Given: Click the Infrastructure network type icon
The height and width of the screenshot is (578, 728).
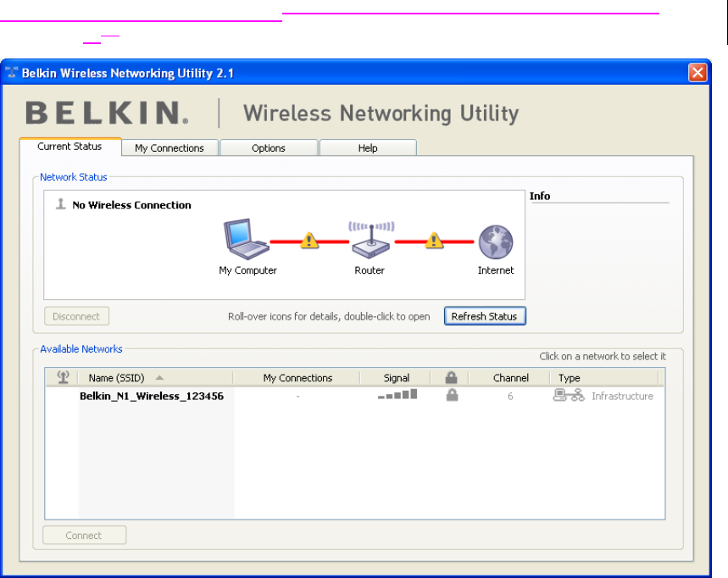Looking at the screenshot, I should (x=569, y=395).
